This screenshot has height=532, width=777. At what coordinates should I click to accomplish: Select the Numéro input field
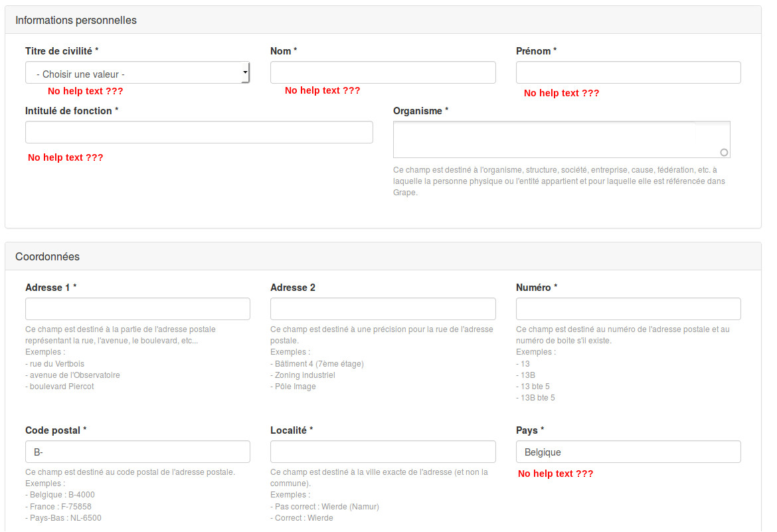click(x=628, y=309)
